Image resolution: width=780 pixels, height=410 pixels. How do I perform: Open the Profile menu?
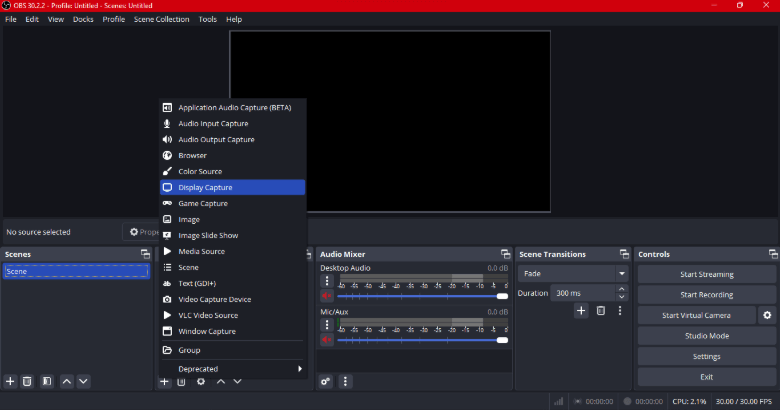[113, 19]
